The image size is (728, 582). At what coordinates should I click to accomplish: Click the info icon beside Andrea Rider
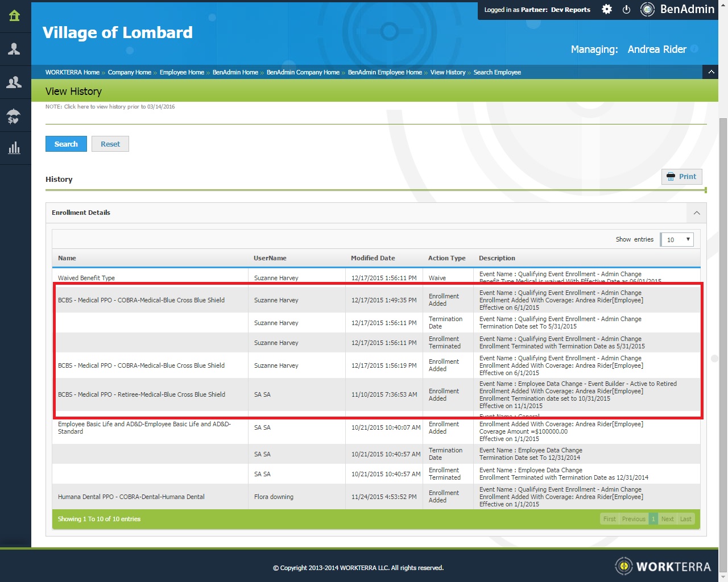694,49
